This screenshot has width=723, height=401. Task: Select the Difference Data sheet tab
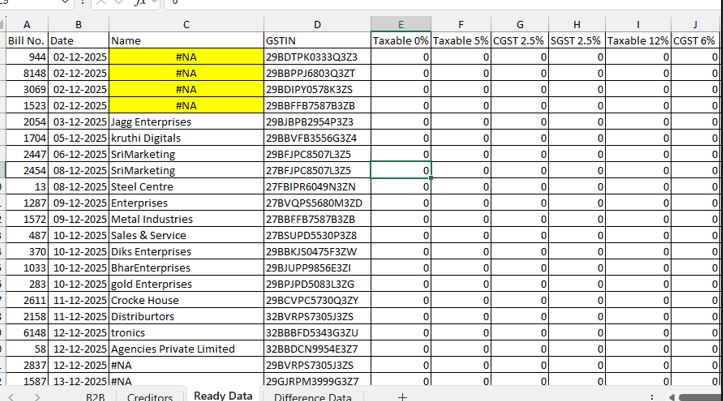tap(312, 396)
